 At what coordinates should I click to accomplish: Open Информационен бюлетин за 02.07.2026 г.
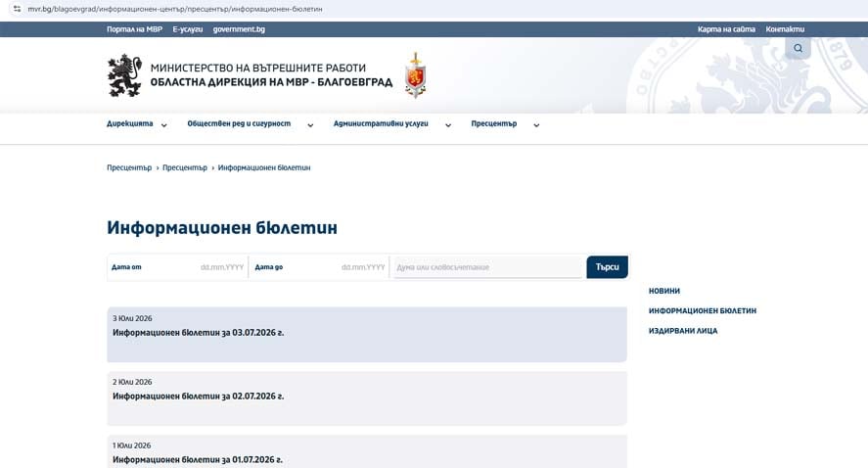point(199,397)
